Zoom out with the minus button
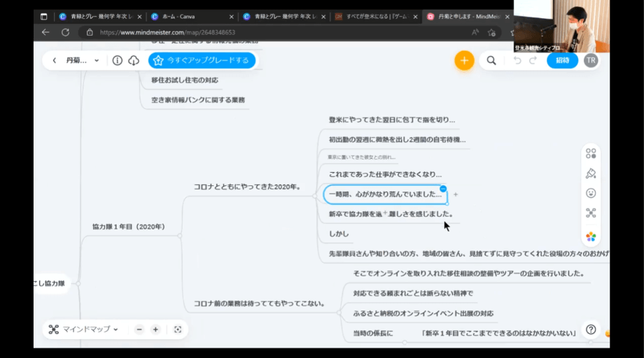 click(x=139, y=329)
